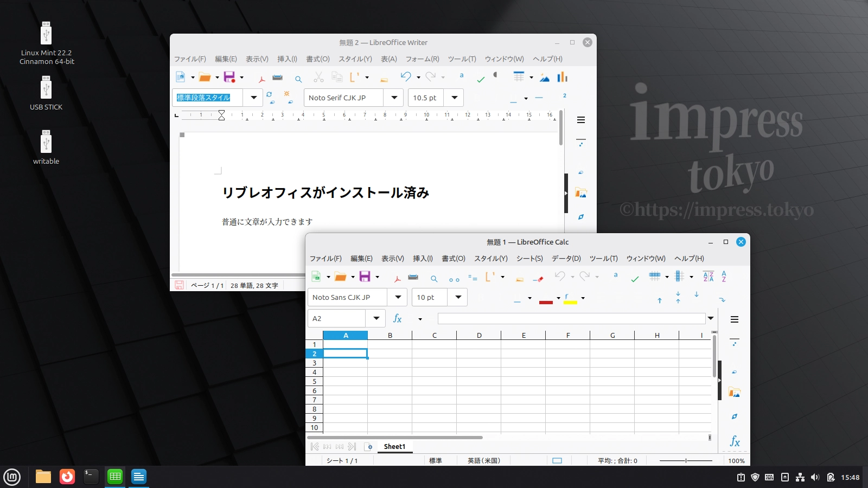
Task: Insert new sheet with add-sheet icon
Action: (369, 447)
